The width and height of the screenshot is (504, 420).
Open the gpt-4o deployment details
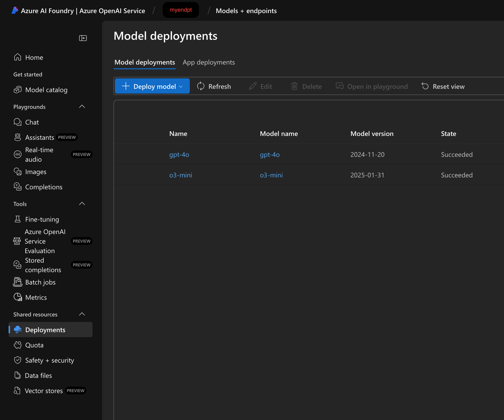click(179, 154)
